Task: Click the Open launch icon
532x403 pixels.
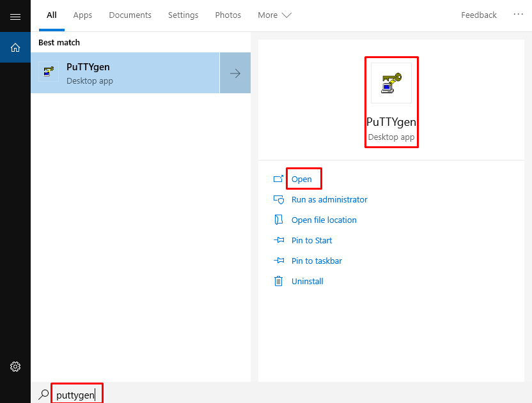Action: coord(278,179)
